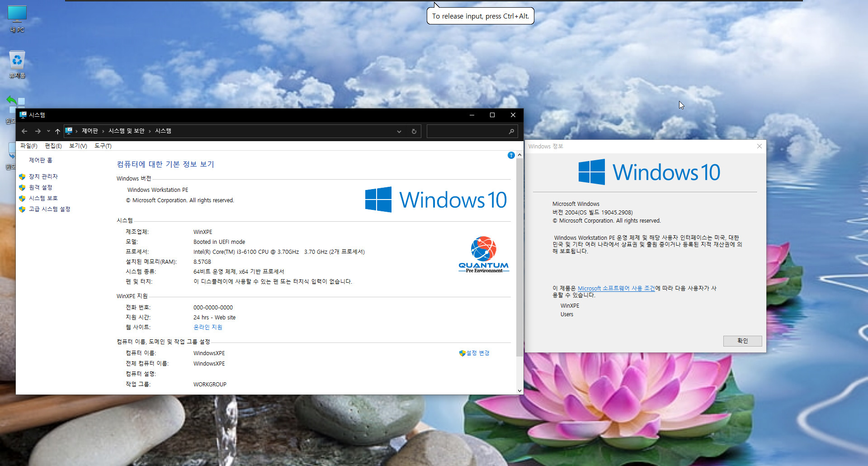Click scrollbar down arrow in System window
Image resolution: width=868 pixels, height=466 pixels.
click(519, 390)
